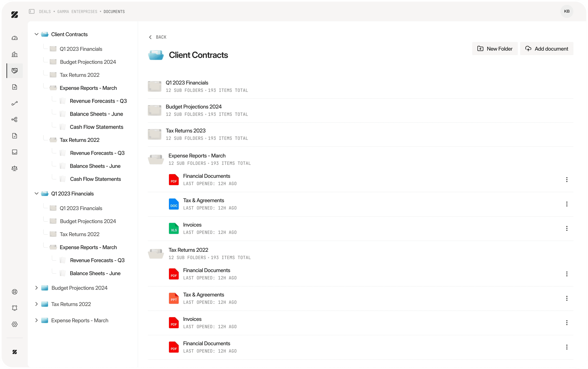The height and width of the screenshot is (369, 588).
Task: Open the DOC Tax & Agreements file icon
Action: pos(174,204)
